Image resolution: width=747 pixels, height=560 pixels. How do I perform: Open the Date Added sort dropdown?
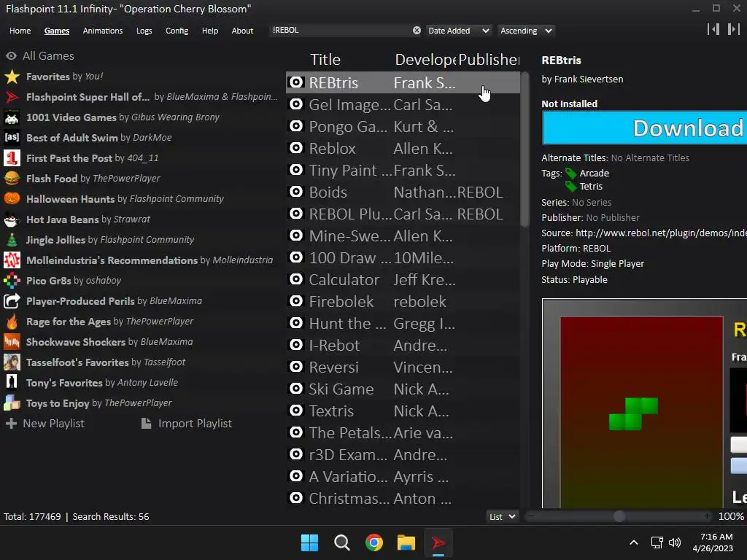tap(458, 31)
